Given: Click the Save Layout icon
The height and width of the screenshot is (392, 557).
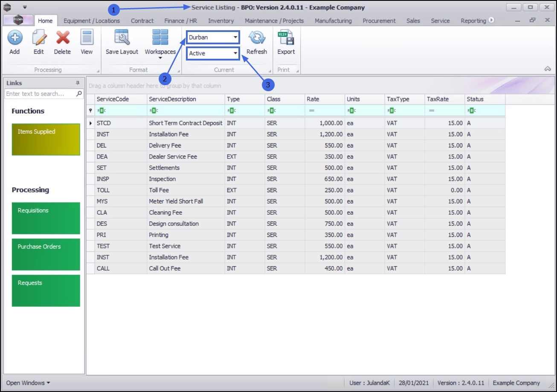Looking at the screenshot, I should coord(122,37).
